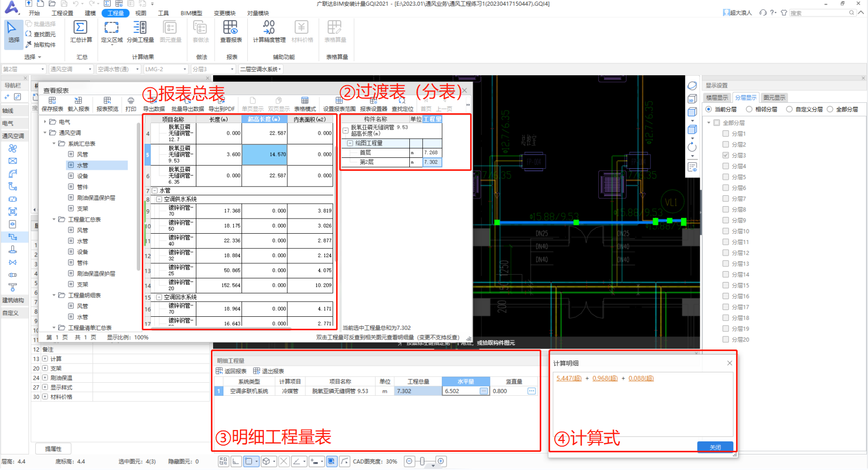Image resolution: width=868 pixels, height=470 pixels.
Task: Click 返回报表 in detail panel
Action: pyautogui.click(x=232, y=371)
